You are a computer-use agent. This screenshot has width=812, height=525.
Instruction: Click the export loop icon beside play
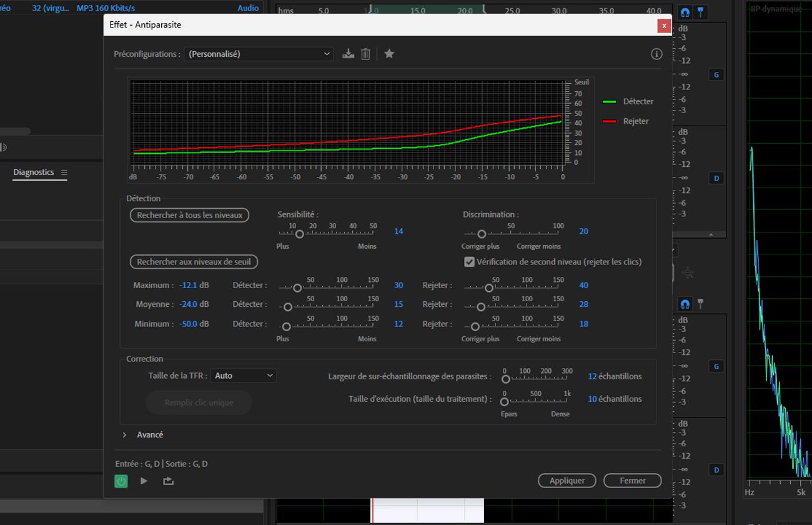click(168, 481)
